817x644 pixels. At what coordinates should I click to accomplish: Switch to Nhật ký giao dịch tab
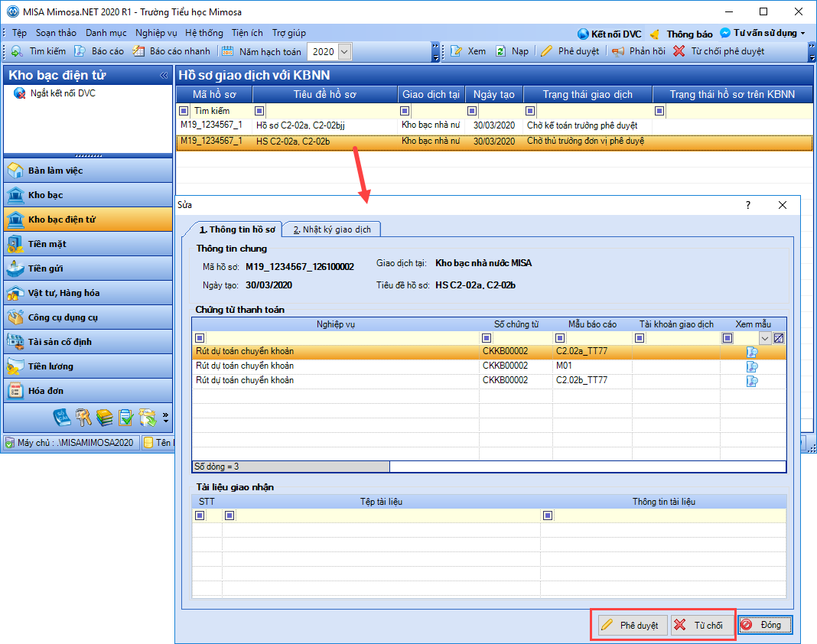pos(332,229)
